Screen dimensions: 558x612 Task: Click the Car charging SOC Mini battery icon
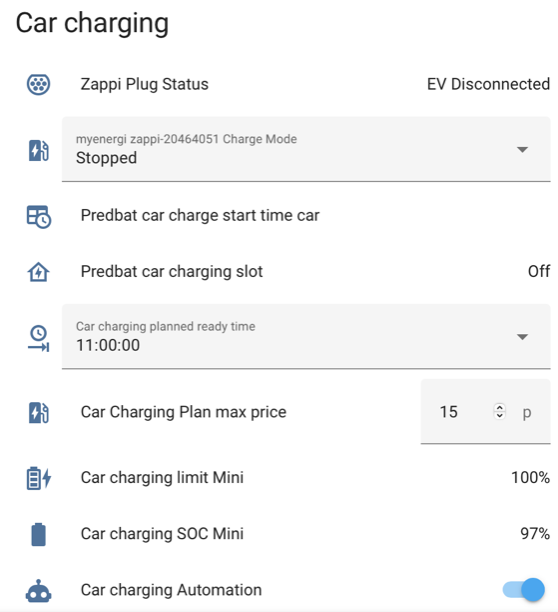[38, 534]
